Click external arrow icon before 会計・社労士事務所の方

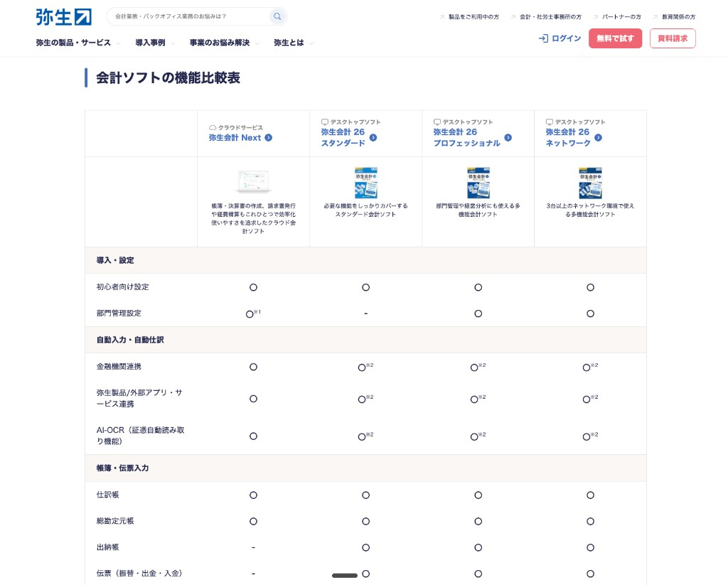(513, 17)
